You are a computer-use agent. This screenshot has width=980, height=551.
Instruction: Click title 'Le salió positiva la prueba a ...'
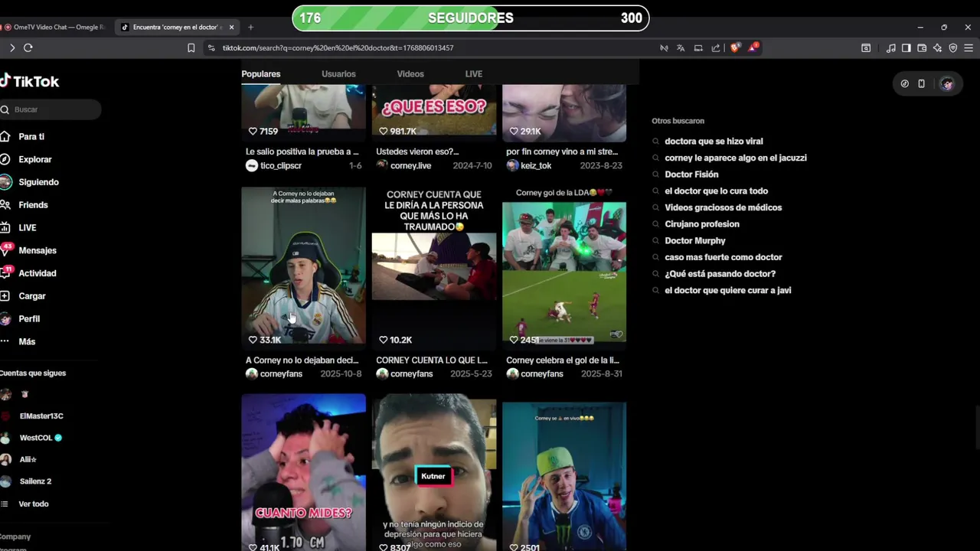pos(302,152)
